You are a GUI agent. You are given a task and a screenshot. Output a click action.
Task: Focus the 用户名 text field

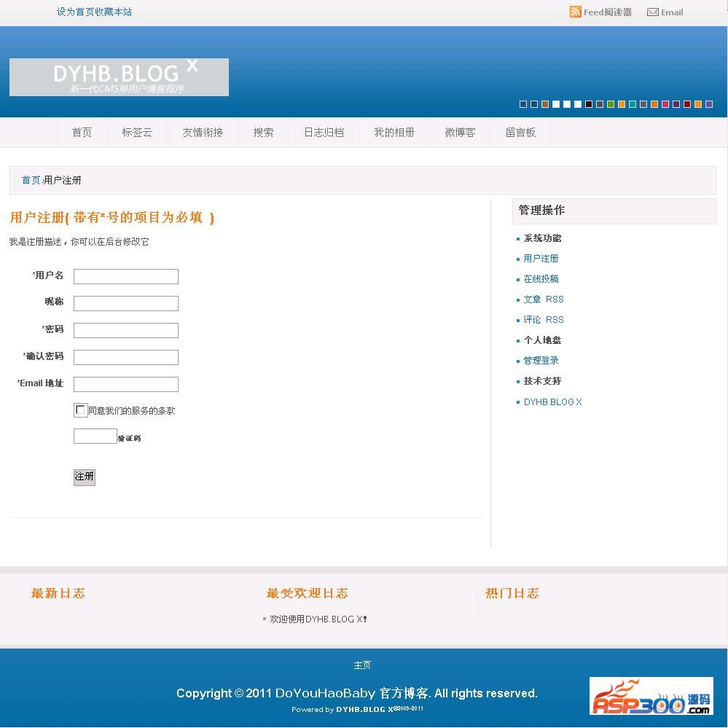[x=125, y=276]
